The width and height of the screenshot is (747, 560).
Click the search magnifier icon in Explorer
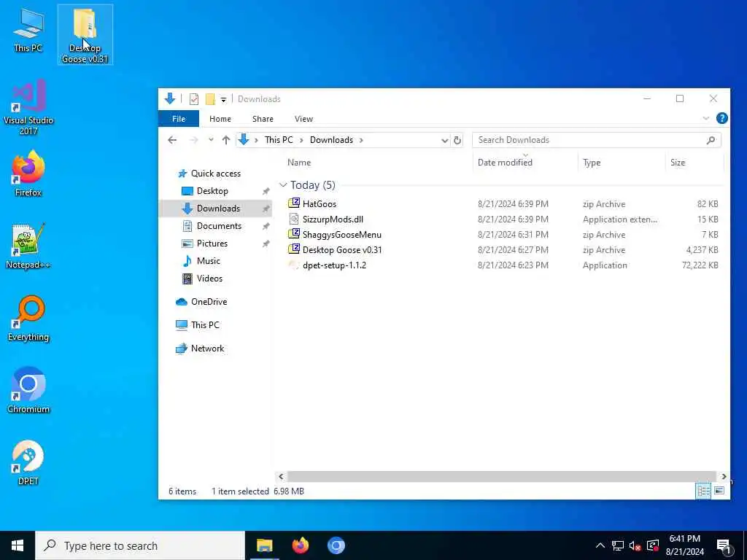[x=711, y=140]
